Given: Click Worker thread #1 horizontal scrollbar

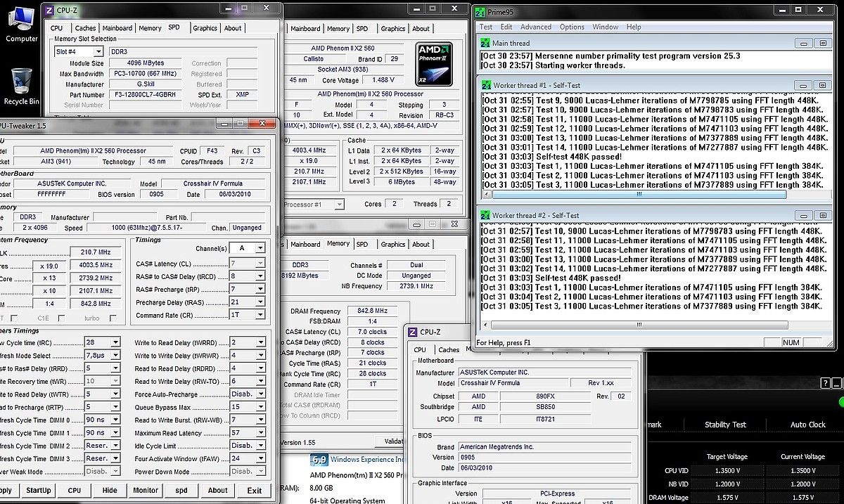Looking at the screenshot, I should [x=639, y=194].
